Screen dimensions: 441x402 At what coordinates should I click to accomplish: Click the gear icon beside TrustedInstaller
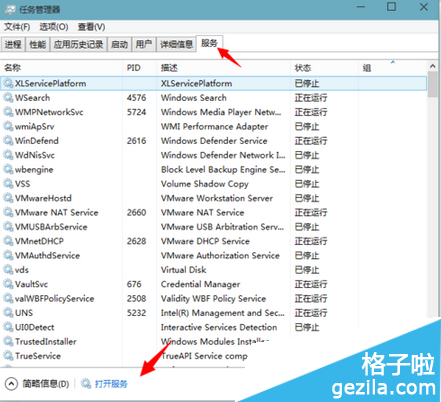point(8,341)
